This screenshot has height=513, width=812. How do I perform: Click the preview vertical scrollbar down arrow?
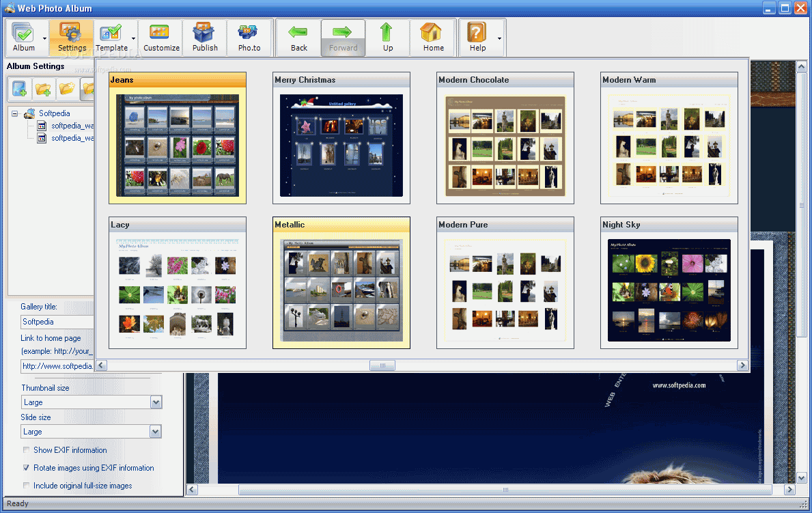802,477
